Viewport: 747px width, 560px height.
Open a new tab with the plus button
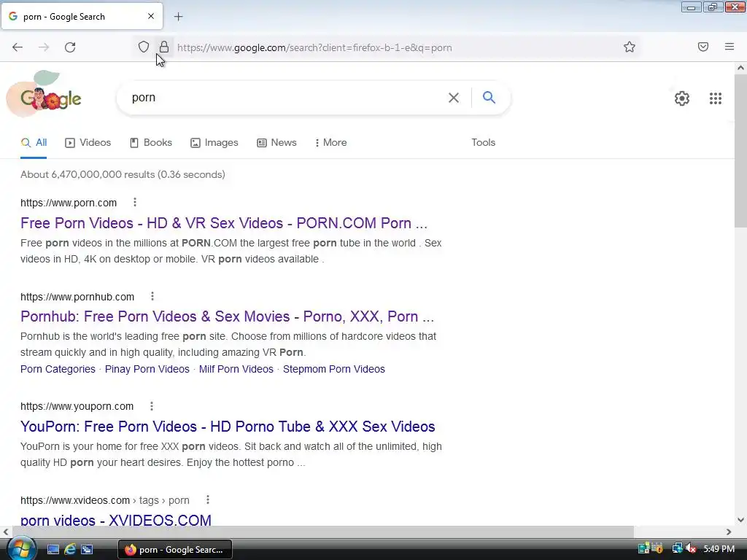[178, 17]
